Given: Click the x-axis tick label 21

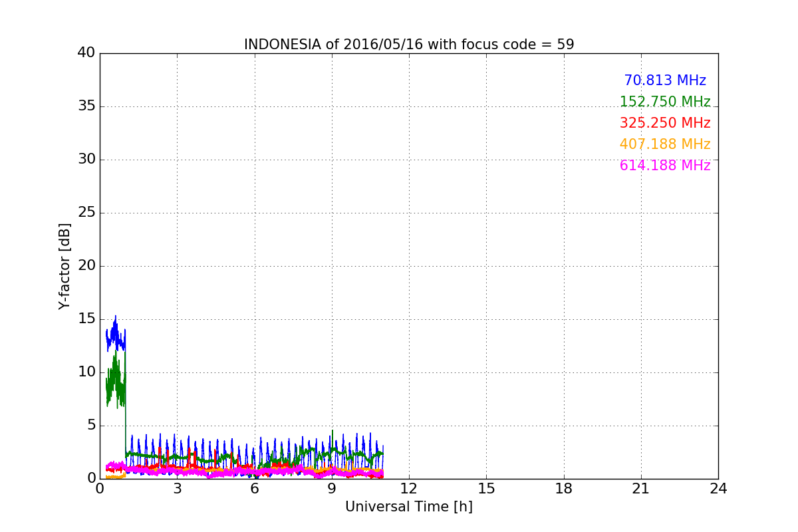Looking at the screenshot, I should point(641,489).
